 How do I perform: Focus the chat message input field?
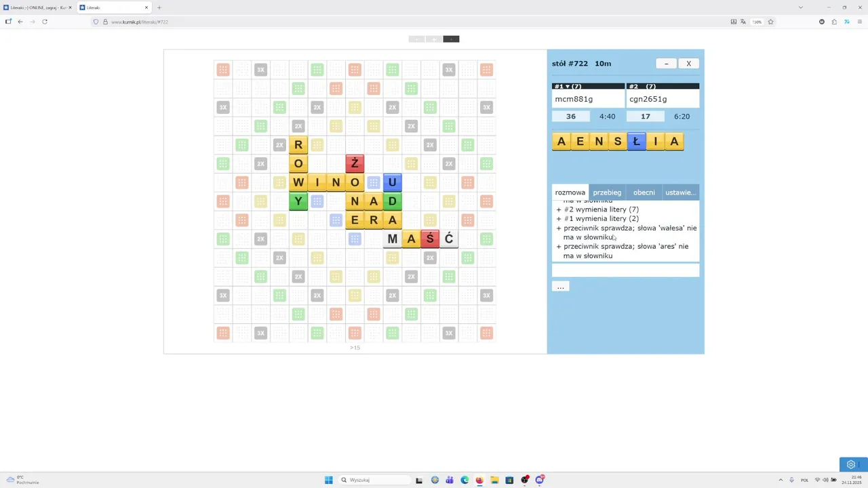click(625, 270)
